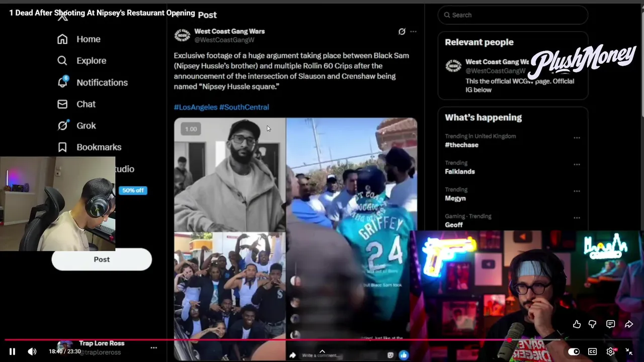Click the Notifications bell icon

point(62,82)
